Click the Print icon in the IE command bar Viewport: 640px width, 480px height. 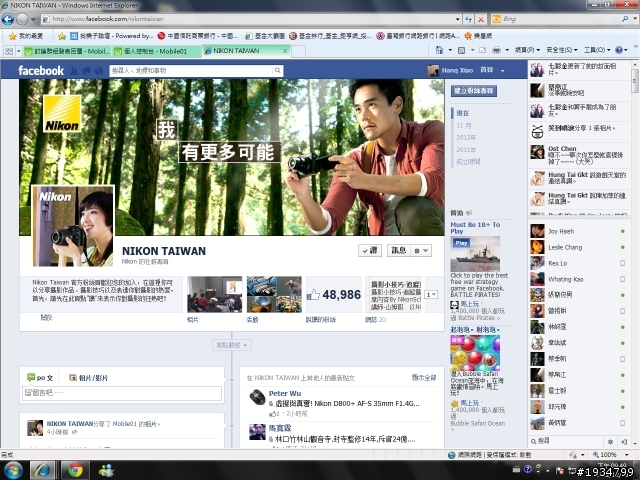496,50
